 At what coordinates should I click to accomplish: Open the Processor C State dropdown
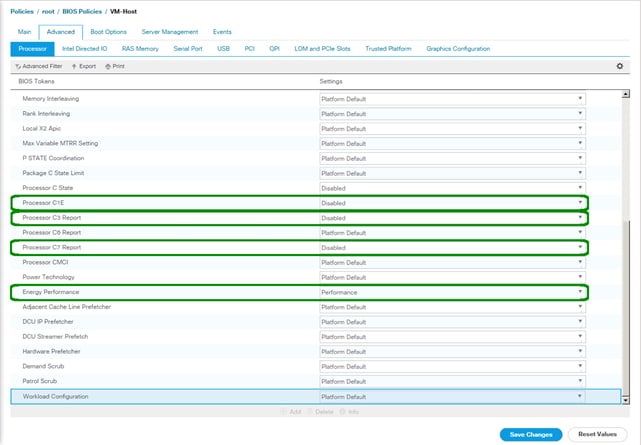[452, 188]
